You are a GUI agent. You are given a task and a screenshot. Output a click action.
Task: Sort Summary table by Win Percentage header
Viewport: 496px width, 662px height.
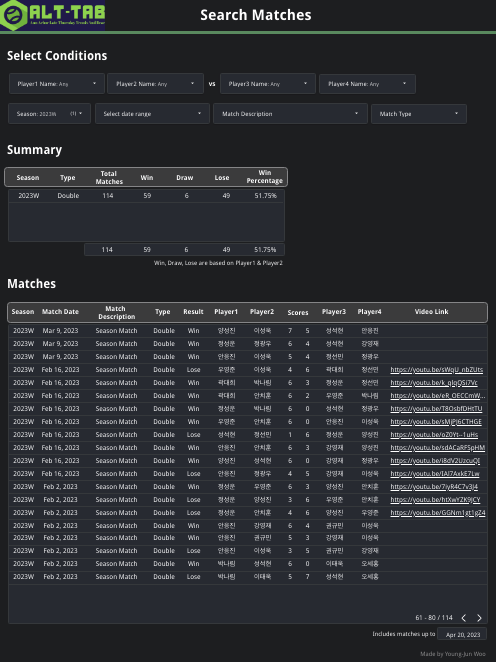point(265,177)
